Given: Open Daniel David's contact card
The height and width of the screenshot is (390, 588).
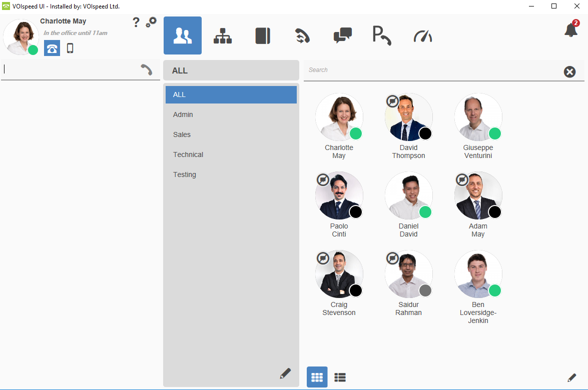Looking at the screenshot, I should [x=408, y=196].
